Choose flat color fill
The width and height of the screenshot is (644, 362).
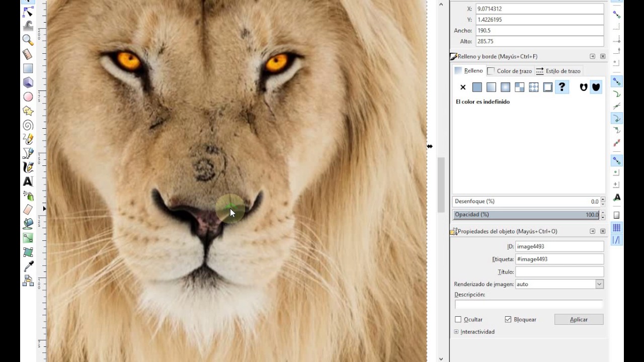[x=477, y=87]
